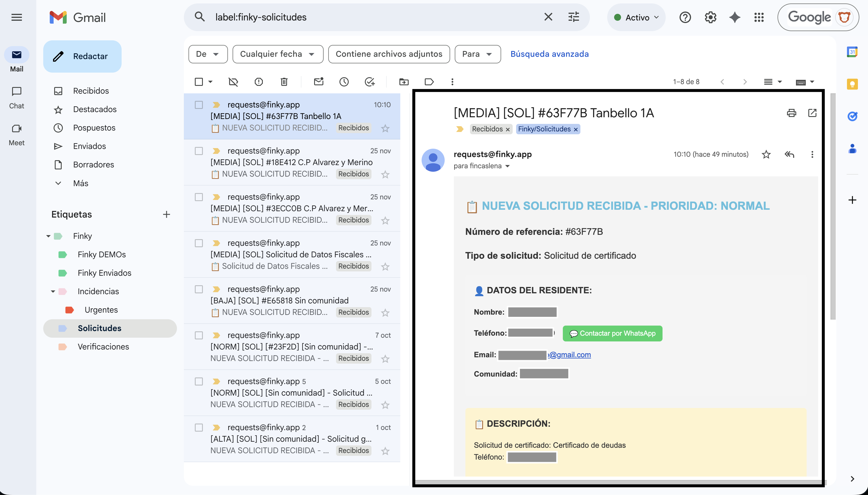Star the open Tanbello 1A message
The width and height of the screenshot is (868, 495).
(x=766, y=154)
